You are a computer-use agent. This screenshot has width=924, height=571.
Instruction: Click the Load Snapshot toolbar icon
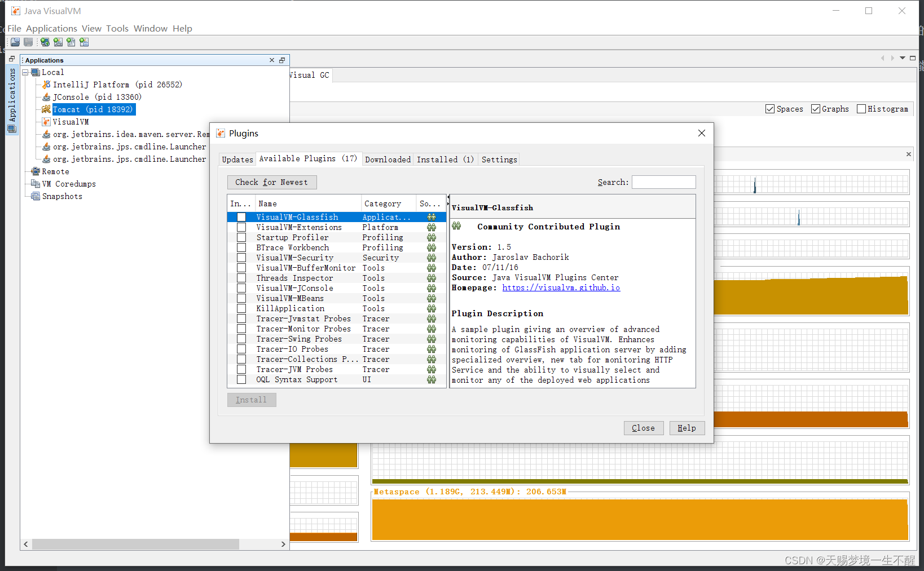pyautogui.click(x=15, y=42)
